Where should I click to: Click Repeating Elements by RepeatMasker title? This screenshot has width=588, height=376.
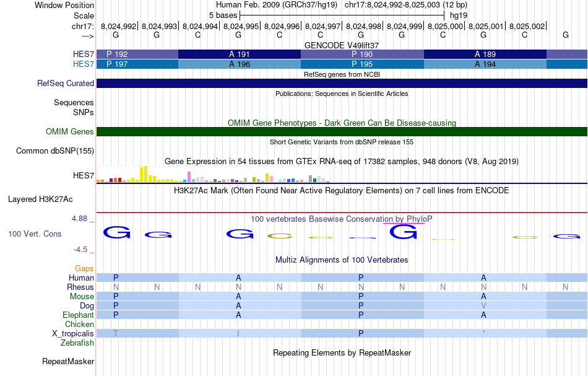pyautogui.click(x=342, y=352)
